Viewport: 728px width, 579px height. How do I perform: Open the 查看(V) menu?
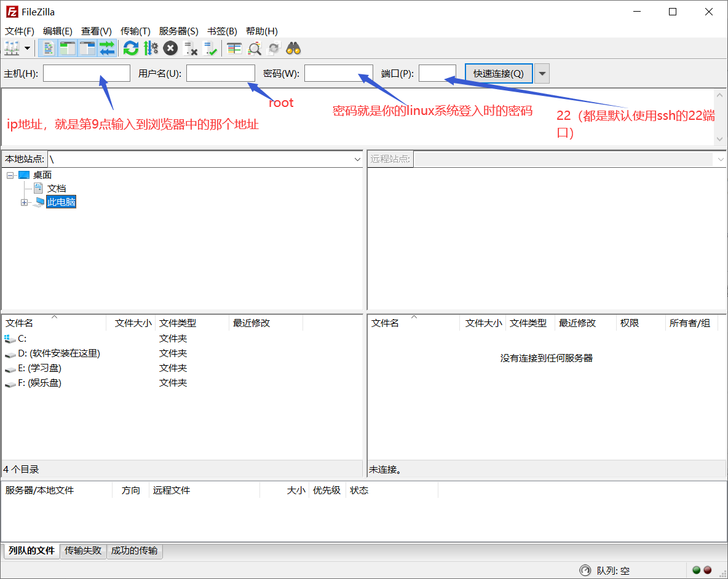(97, 31)
